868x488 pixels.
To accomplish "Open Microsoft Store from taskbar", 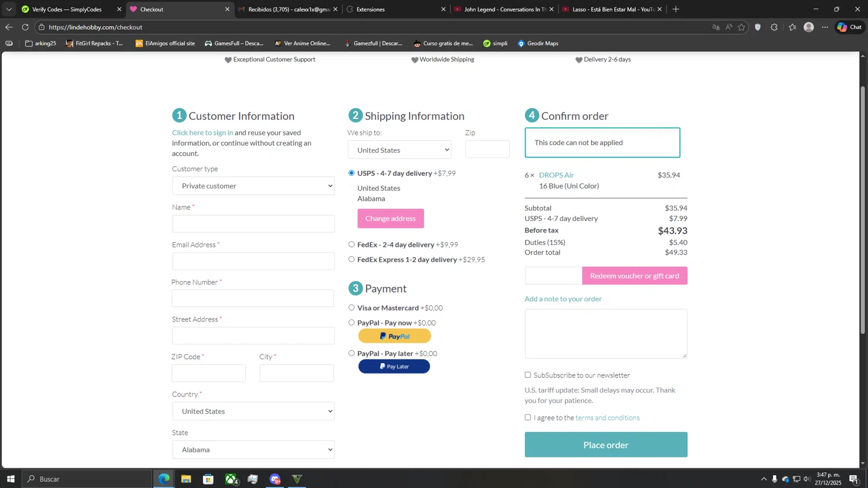I will click(x=208, y=479).
